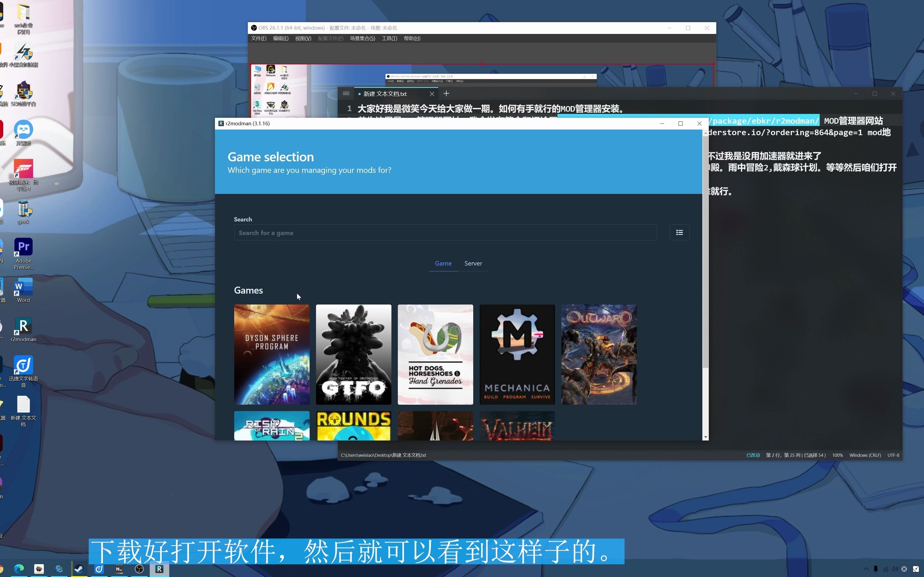Open Notepad++ from the taskbar

[119, 569]
